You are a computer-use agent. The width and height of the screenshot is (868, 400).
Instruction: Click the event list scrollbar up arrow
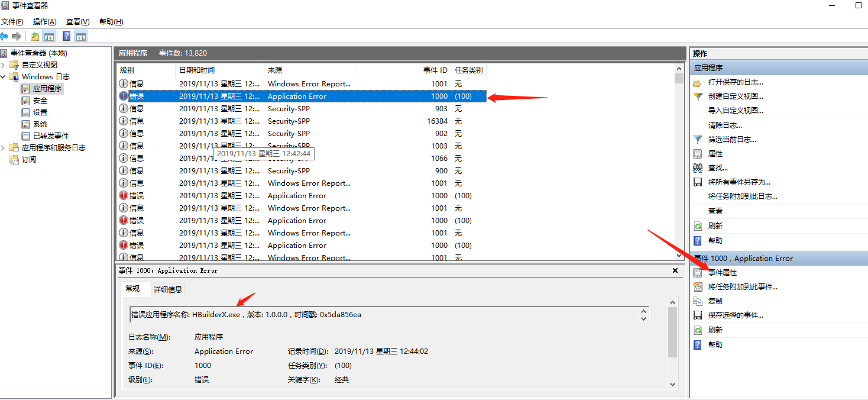point(679,69)
